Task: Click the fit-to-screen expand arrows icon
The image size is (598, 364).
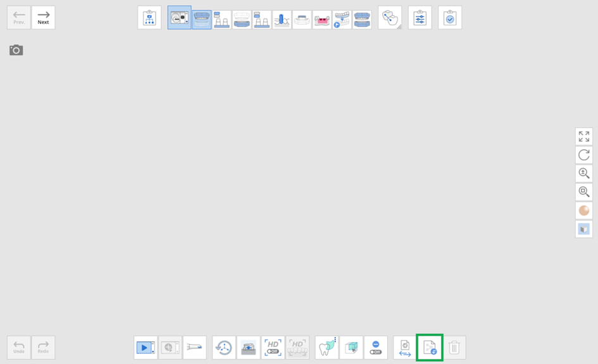Action: 584,136
